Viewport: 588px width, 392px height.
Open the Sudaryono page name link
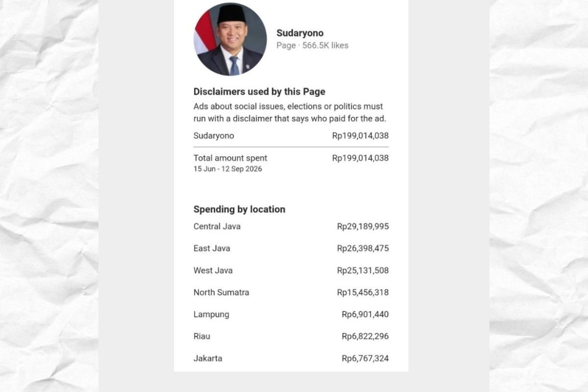(300, 33)
